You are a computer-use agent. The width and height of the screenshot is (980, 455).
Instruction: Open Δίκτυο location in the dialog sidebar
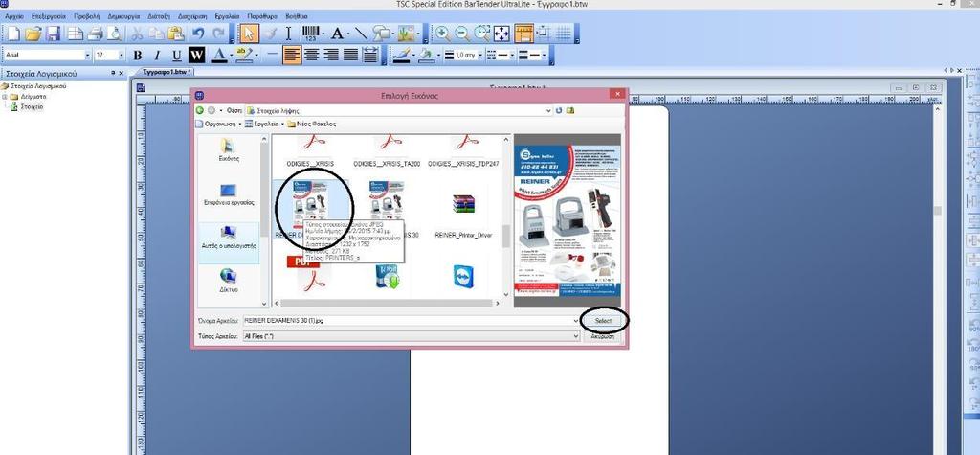229,281
